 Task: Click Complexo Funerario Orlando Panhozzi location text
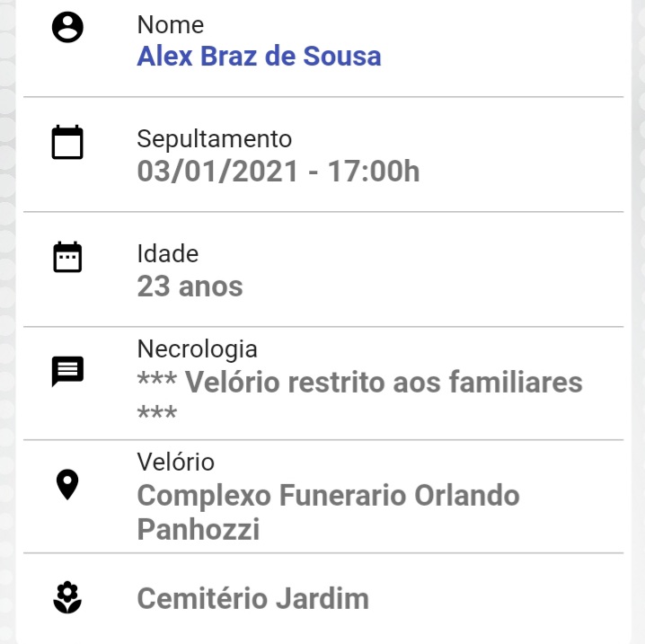point(328,512)
